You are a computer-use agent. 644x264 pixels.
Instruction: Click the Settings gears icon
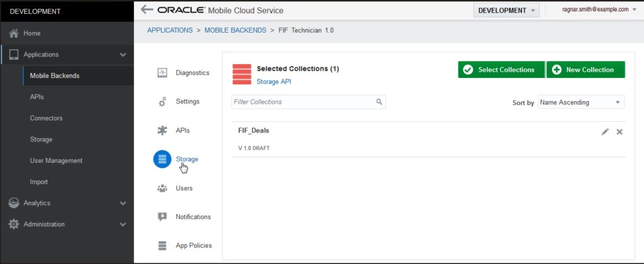162,101
